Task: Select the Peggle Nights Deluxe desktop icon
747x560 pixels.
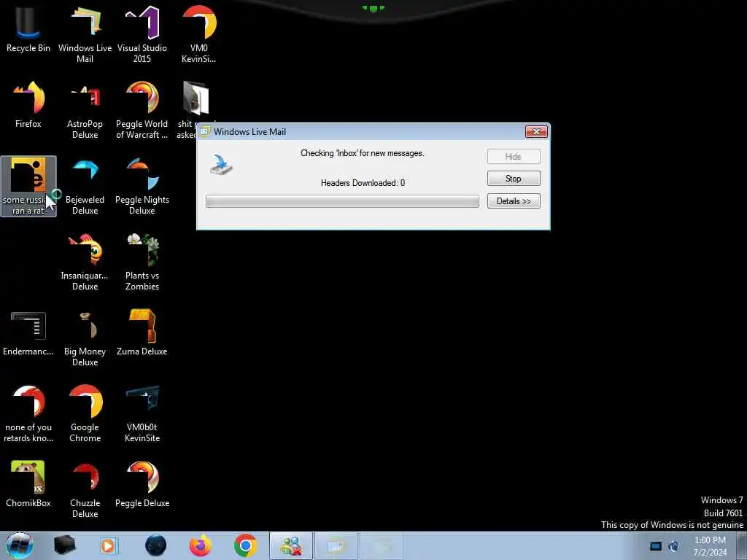Action: click(142, 187)
